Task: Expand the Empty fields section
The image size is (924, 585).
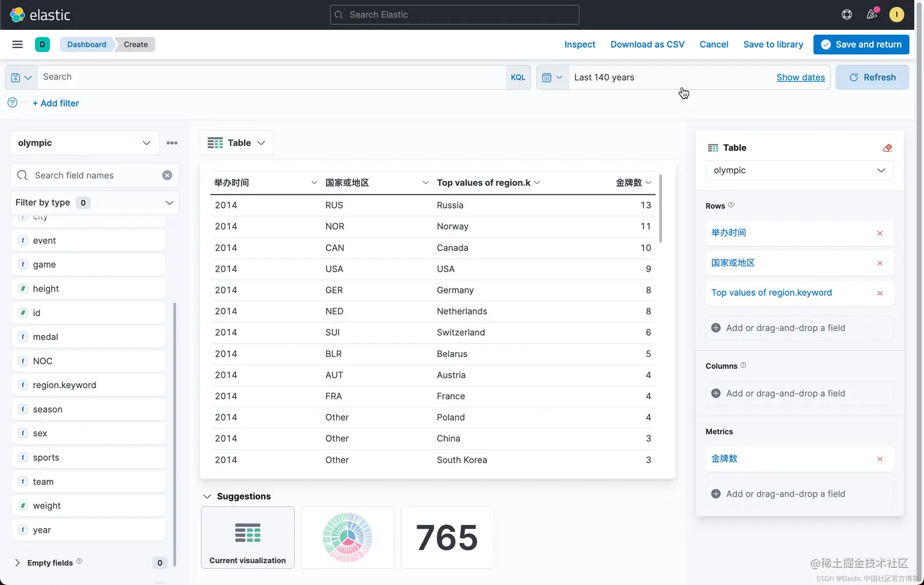Action: click(x=17, y=563)
